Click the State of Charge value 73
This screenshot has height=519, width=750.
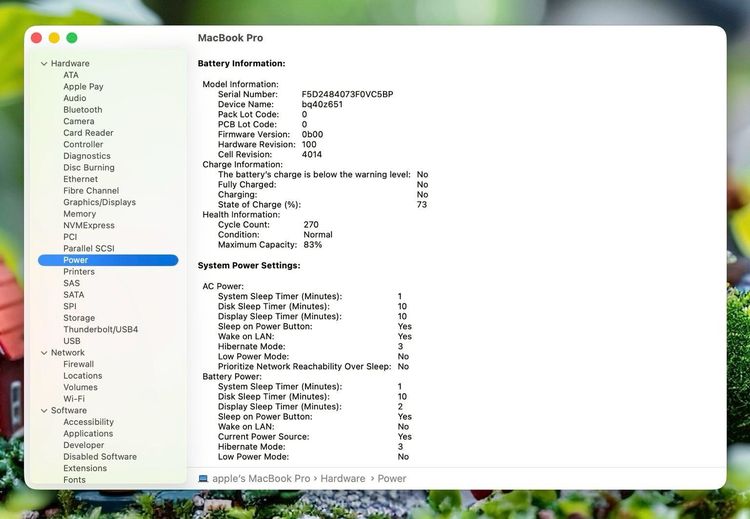tap(421, 204)
